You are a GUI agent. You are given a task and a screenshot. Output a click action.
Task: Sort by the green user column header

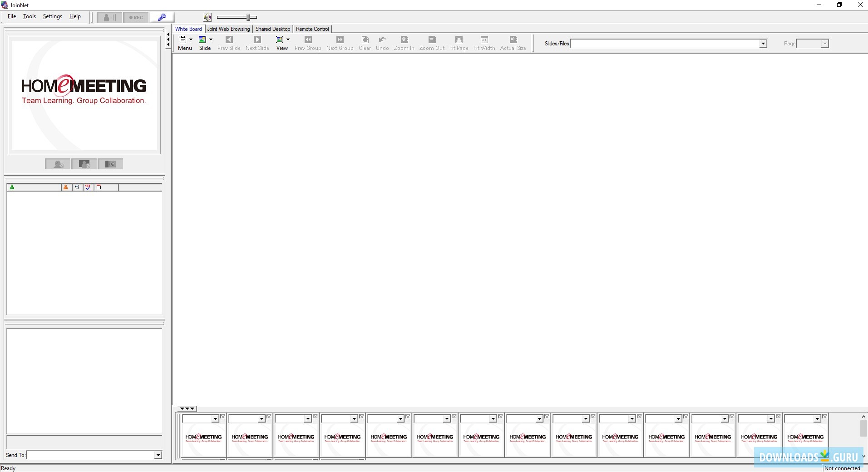[34, 187]
